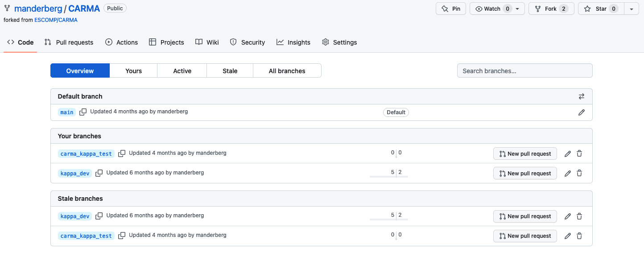Create new pull request for Your branches kappa_dev
Viewport: 644px width, 261px height.
(x=524, y=174)
